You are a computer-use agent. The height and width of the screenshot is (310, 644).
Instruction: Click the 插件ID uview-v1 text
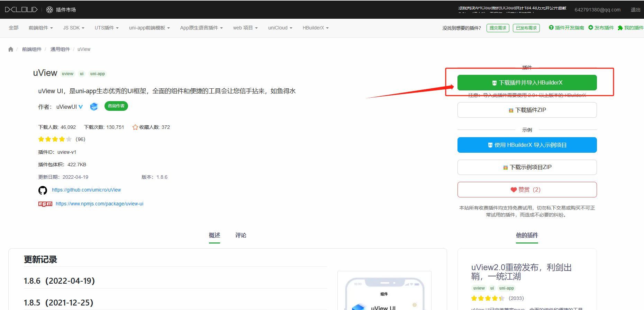coord(57,152)
